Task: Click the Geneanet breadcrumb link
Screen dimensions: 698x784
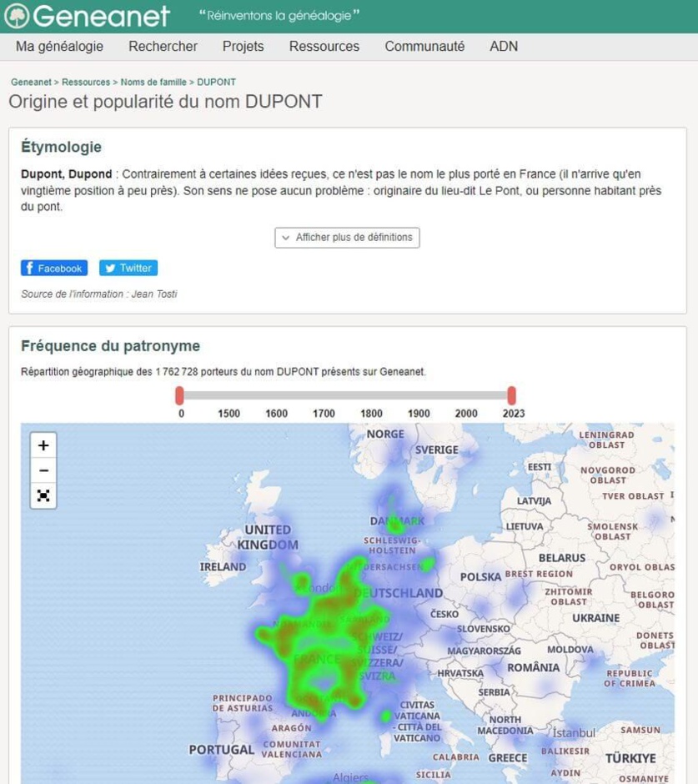Action: (x=31, y=83)
